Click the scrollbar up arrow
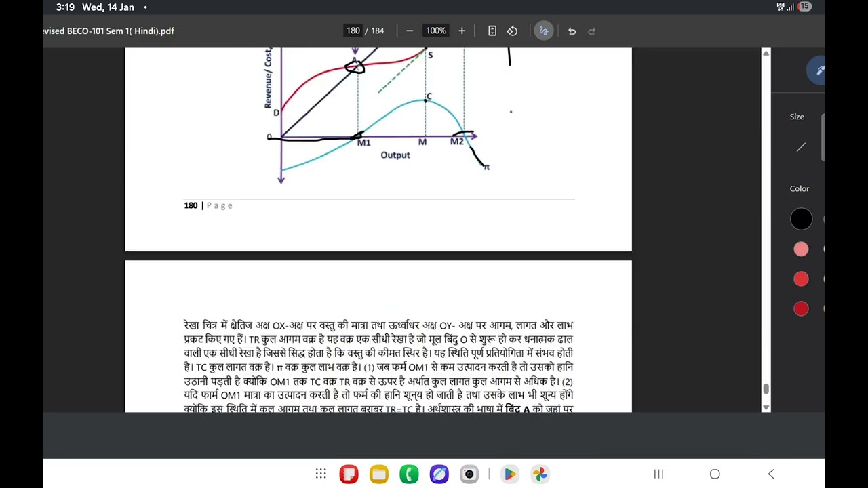 click(766, 53)
